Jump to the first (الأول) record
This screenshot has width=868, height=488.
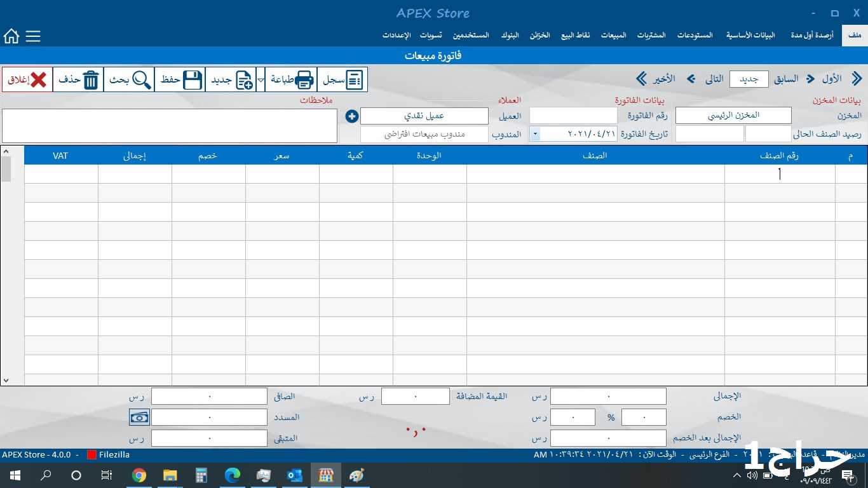pyautogui.click(x=857, y=79)
